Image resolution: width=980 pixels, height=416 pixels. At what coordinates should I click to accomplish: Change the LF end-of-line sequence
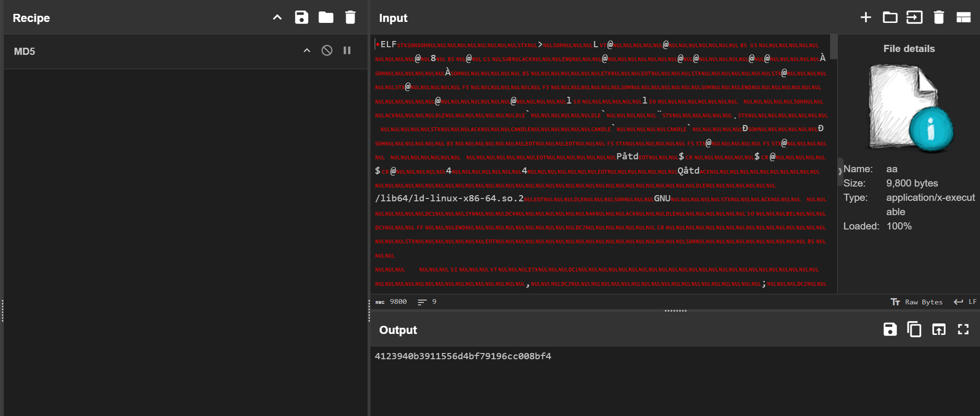[965, 302]
